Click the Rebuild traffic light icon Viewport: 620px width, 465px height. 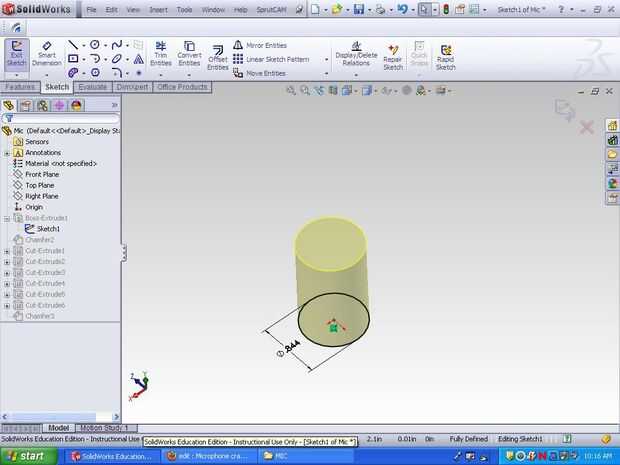click(446, 9)
